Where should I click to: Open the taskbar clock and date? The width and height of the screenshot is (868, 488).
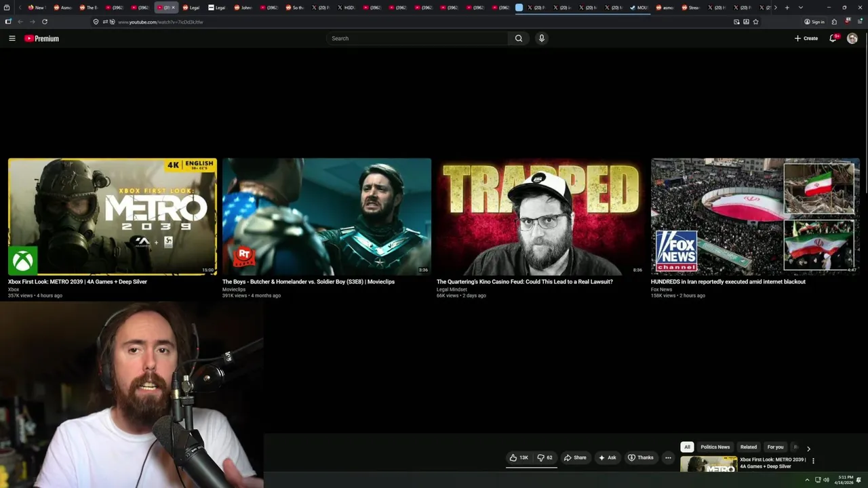[x=845, y=480]
